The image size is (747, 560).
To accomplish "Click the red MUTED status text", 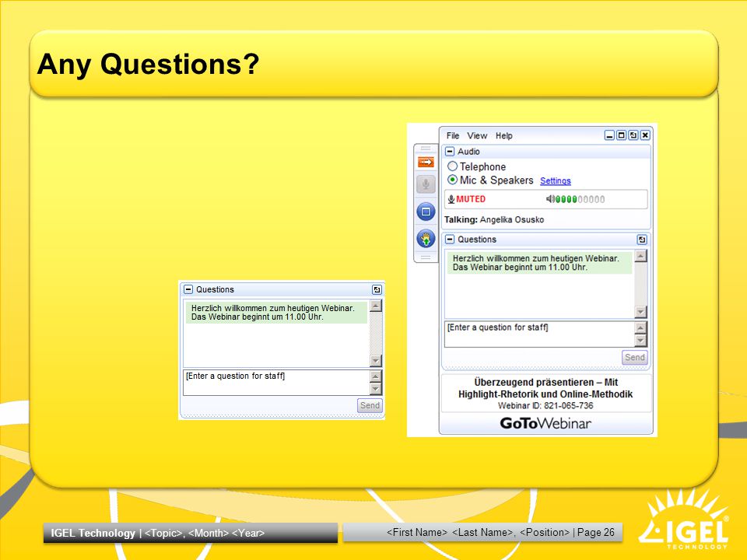I will [x=471, y=199].
